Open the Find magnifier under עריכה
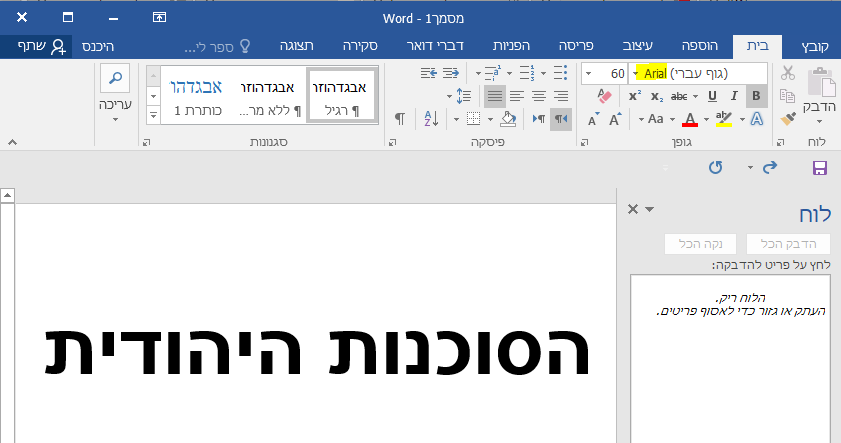841x443 pixels. click(115, 79)
